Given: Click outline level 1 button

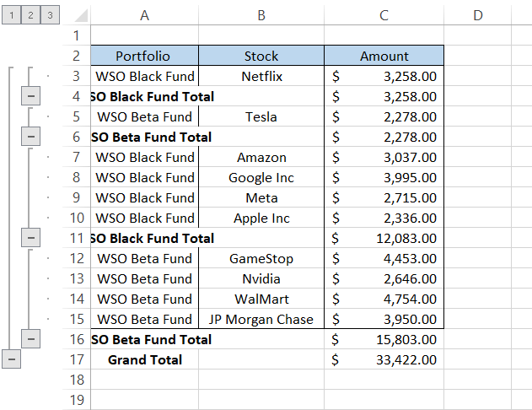Looking at the screenshot, I should click(11, 15).
